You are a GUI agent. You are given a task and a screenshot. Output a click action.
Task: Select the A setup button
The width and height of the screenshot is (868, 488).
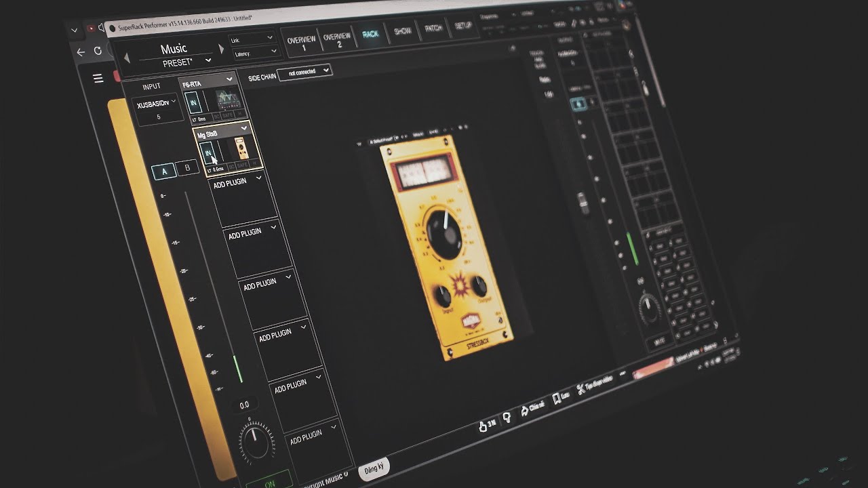(x=163, y=171)
